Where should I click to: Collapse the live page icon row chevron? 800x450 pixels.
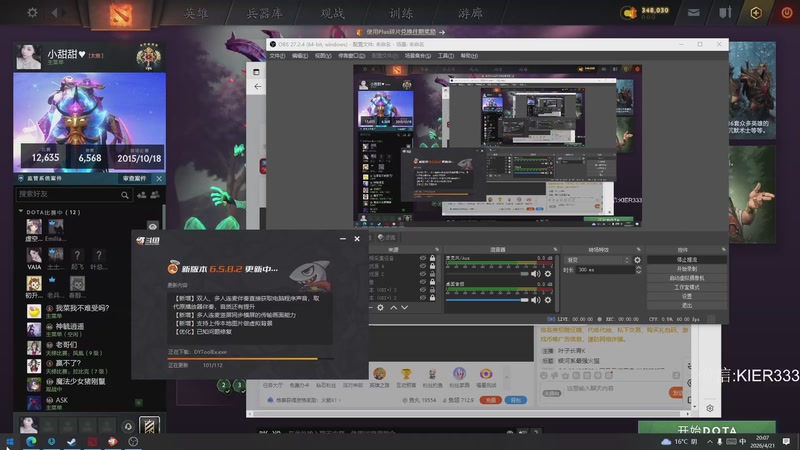pos(507,378)
